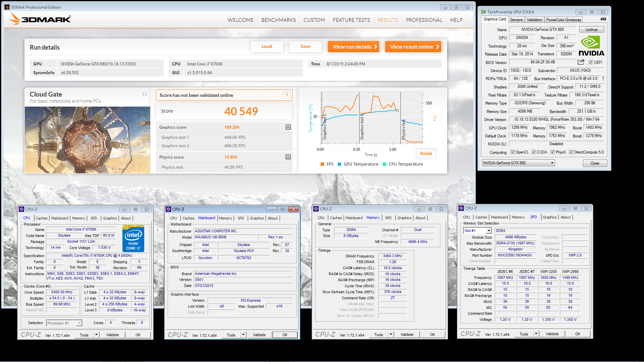Screen dimensions: 644x362
Task: Click the teal CPU Temperature legend swatch
Action: coord(384,164)
